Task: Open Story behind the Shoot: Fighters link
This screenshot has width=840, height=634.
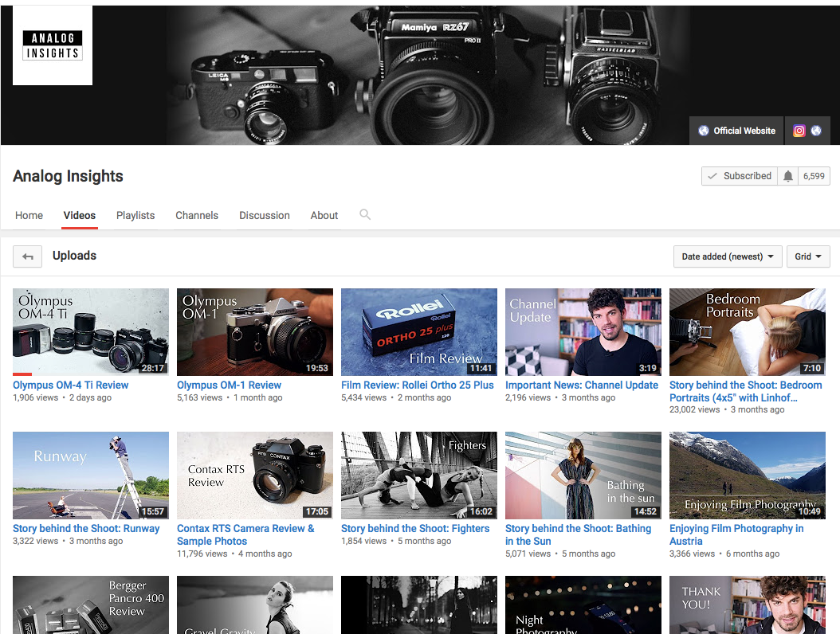Action: click(415, 529)
